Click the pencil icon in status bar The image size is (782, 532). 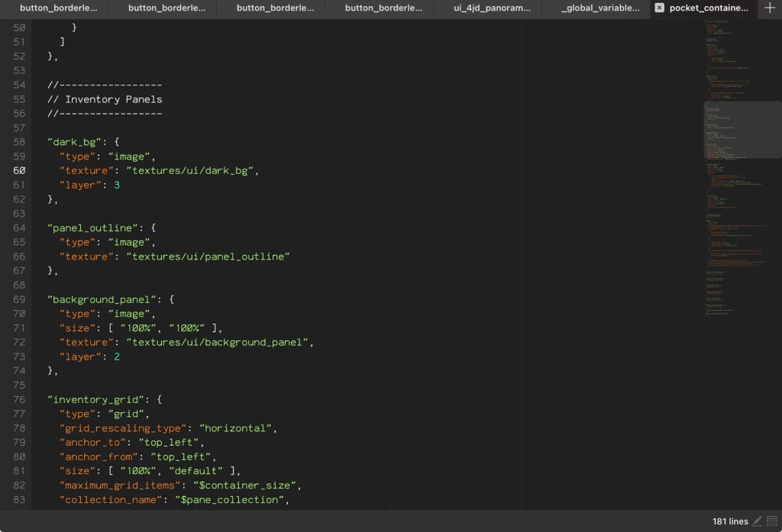(758, 521)
